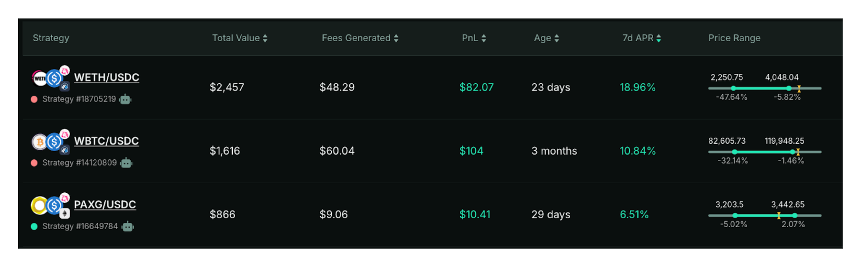The height and width of the screenshot is (267, 868).
Task: Click the green status dot for Strategy #16649784
Action: (34, 227)
